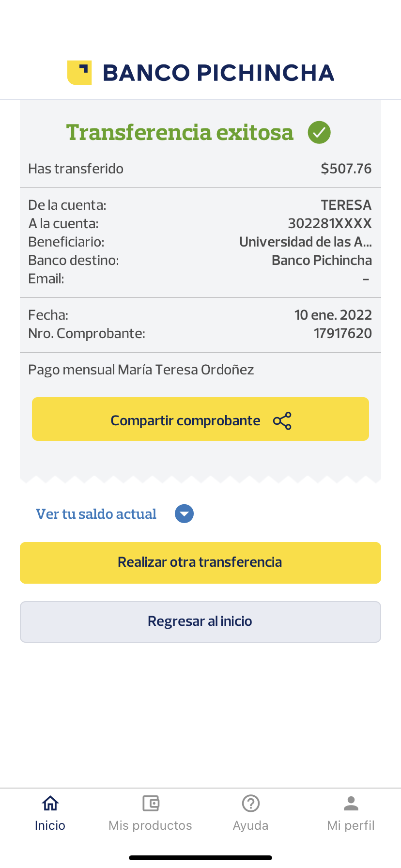Tap the BANCO PICHINCHA header title
The height and width of the screenshot is (868, 401).
coord(218,73)
